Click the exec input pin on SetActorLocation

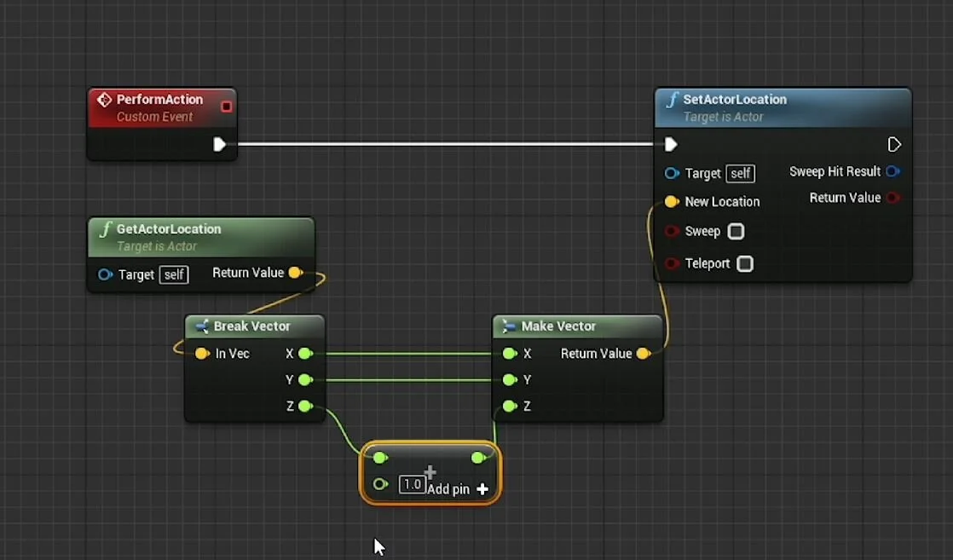tap(671, 144)
